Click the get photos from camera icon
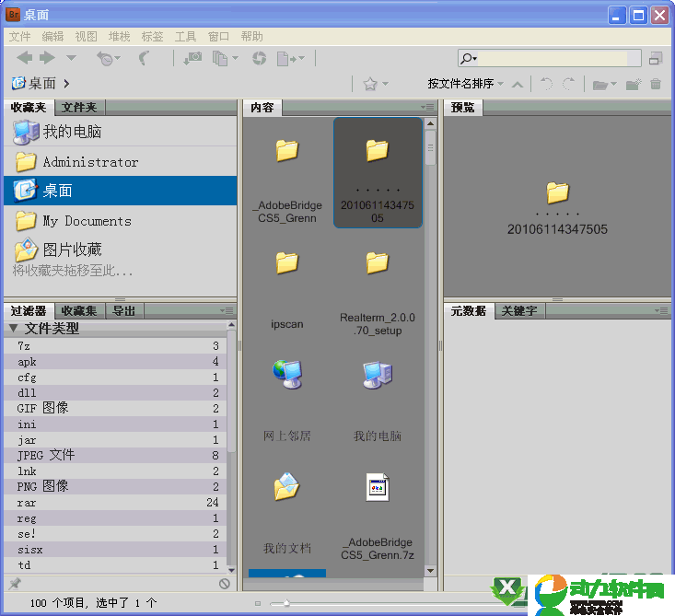 192,58
